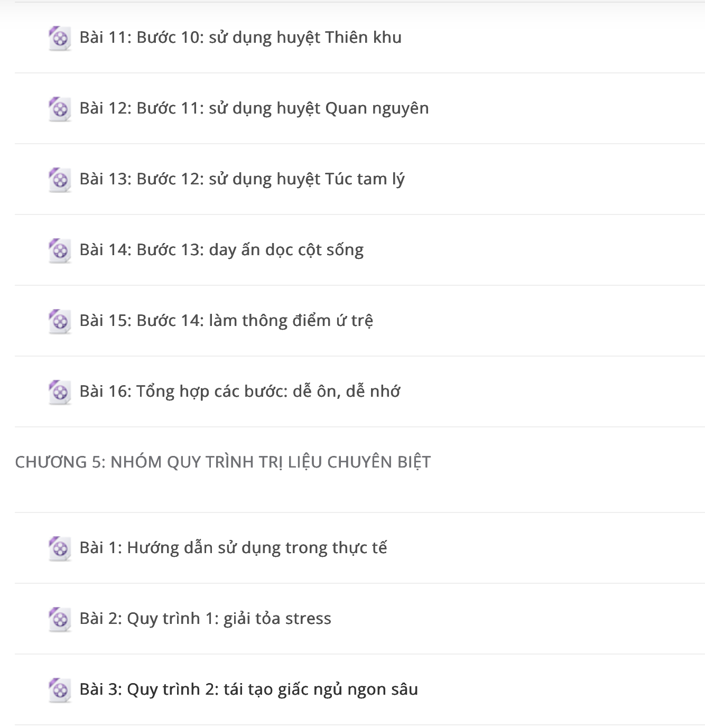Screen dimensions: 705x728
Task: Open lesson Bài 14: day ấn dọc cột sống
Action: coord(221,250)
